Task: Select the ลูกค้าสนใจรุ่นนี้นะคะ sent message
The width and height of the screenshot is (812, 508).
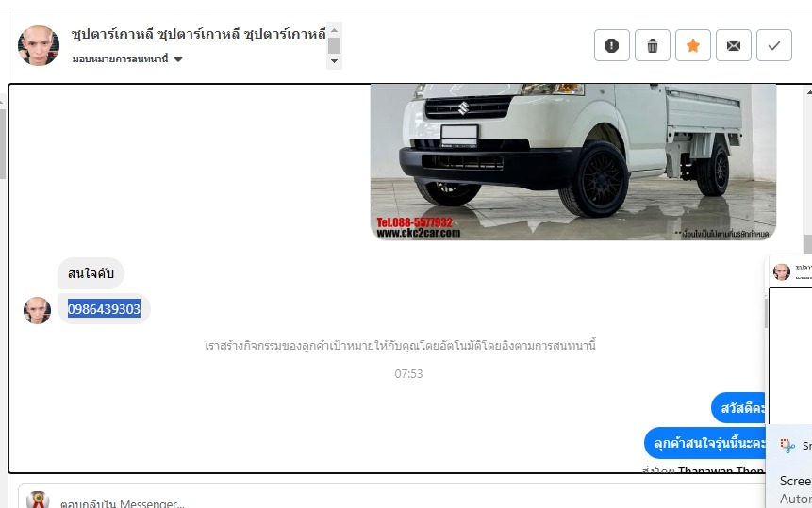Action: click(704, 443)
